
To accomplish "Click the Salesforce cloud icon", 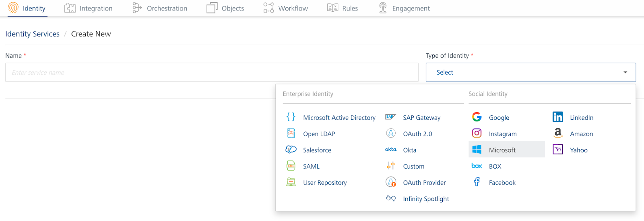I will [291, 150].
